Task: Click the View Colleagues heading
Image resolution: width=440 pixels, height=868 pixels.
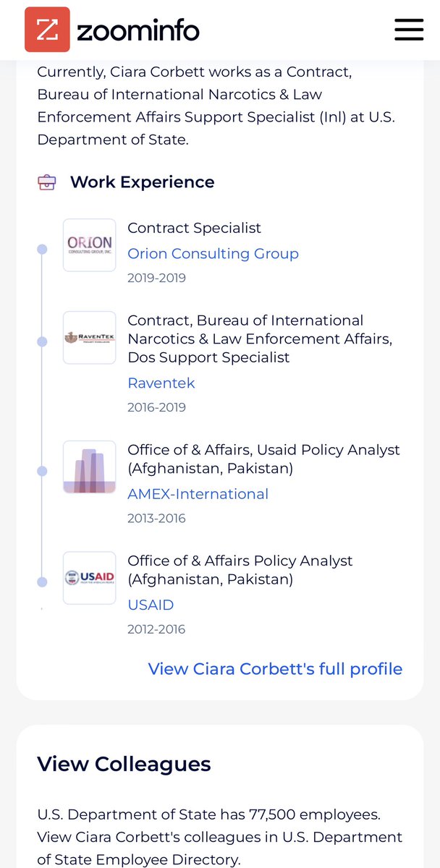Action: [x=124, y=764]
